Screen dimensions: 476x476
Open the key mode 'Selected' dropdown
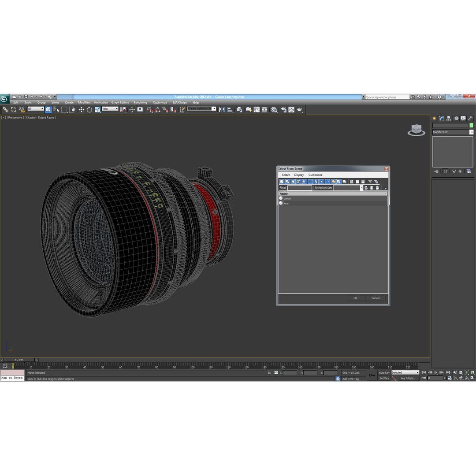(405, 372)
